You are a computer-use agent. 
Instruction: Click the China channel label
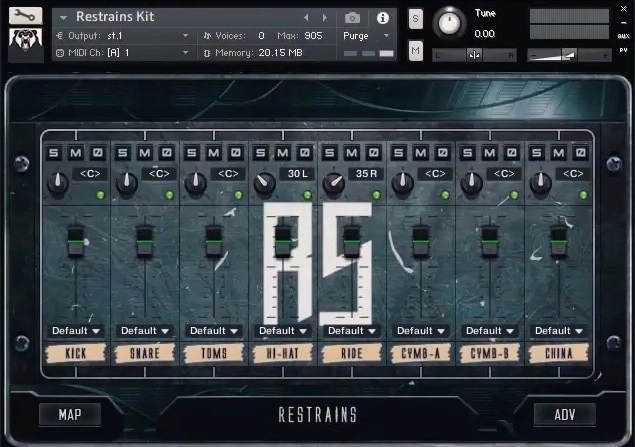click(x=559, y=353)
